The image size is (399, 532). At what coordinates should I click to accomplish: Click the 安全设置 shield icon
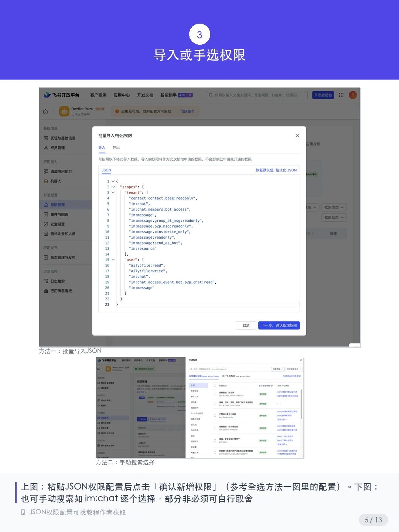click(x=46, y=224)
